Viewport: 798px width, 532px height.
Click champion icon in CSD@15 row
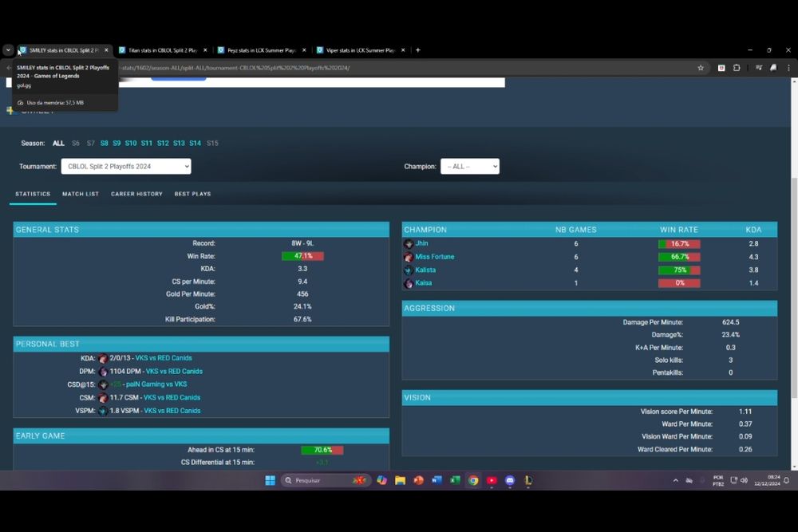pos(103,385)
